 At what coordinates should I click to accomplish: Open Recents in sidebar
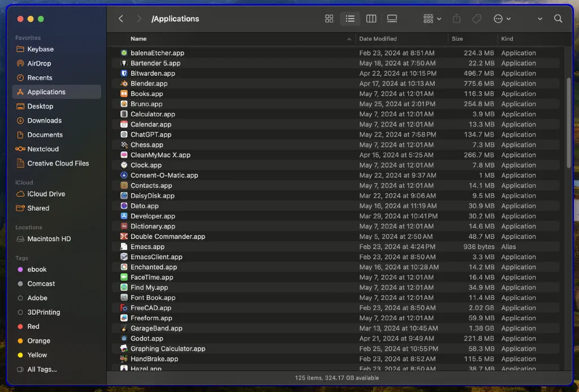[x=57, y=78]
